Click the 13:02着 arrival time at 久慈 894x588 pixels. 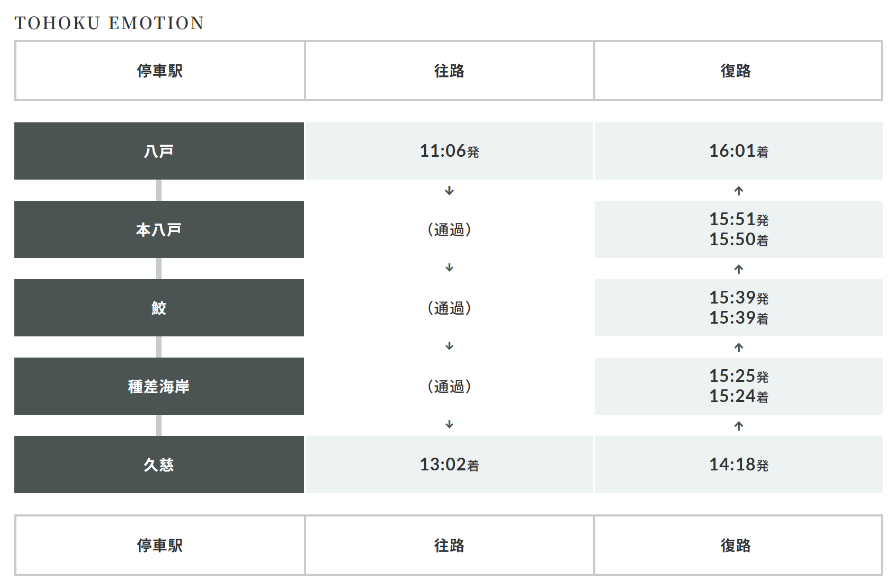coord(449,465)
